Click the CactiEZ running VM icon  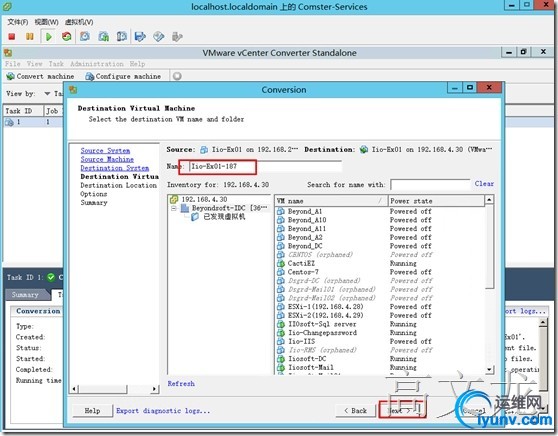[281, 263]
